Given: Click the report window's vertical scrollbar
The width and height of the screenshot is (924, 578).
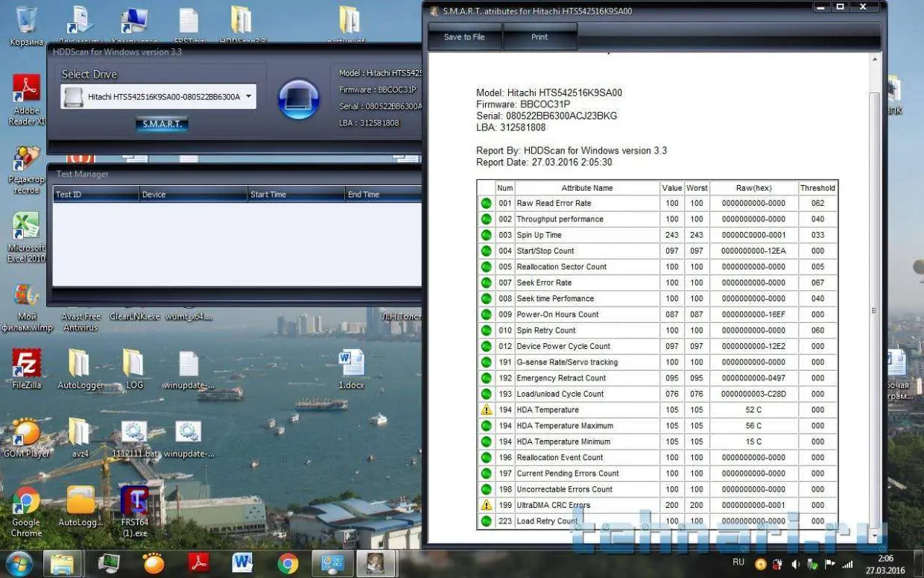Looking at the screenshot, I should tap(875, 298).
